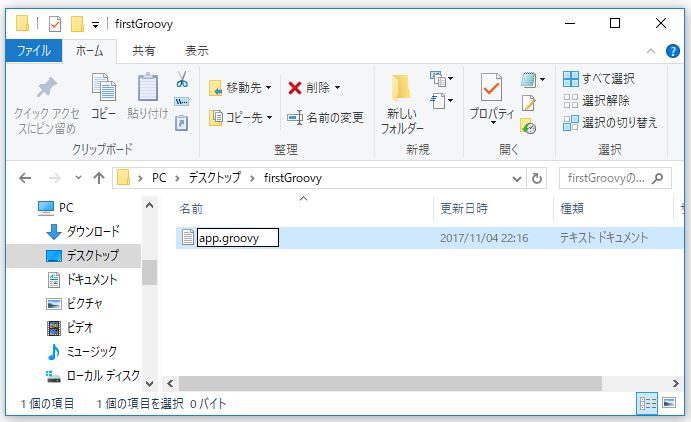Click the title bar Properties checkmark icon
The image size is (691, 422).
click(x=55, y=24)
